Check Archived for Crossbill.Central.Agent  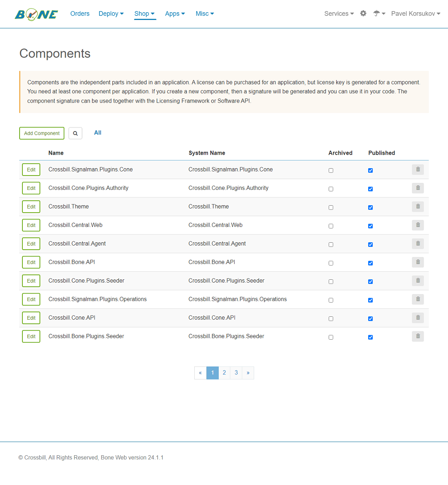[x=331, y=245]
